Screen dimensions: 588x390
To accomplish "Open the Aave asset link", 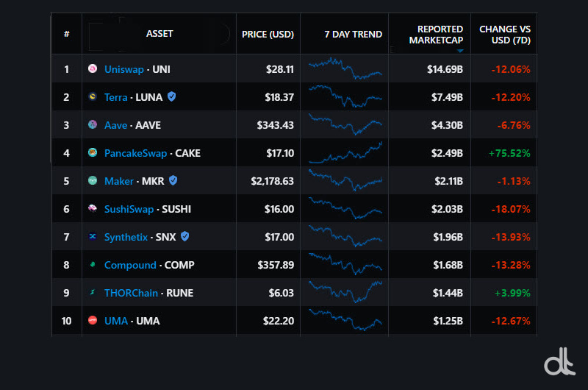I will pos(115,125).
